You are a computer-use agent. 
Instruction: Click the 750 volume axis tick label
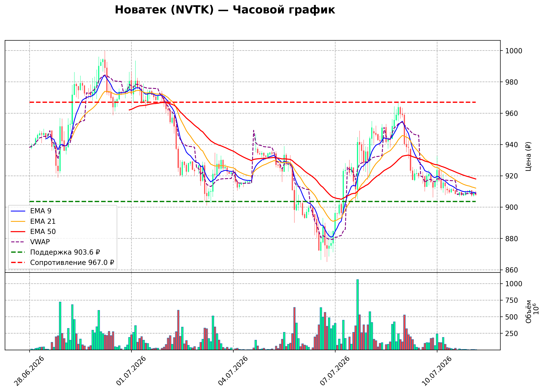[512, 300]
